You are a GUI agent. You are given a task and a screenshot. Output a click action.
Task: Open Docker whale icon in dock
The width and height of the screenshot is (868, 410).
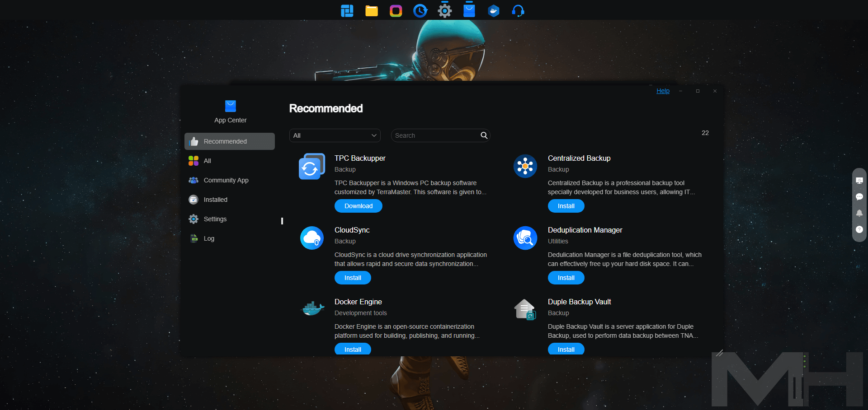(x=494, y=10)
